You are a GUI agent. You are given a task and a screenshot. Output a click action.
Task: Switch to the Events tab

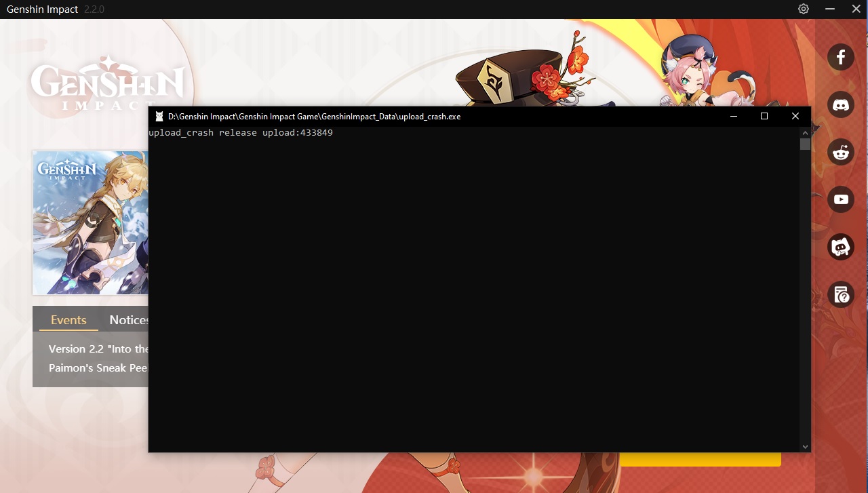tap(68, 319)
